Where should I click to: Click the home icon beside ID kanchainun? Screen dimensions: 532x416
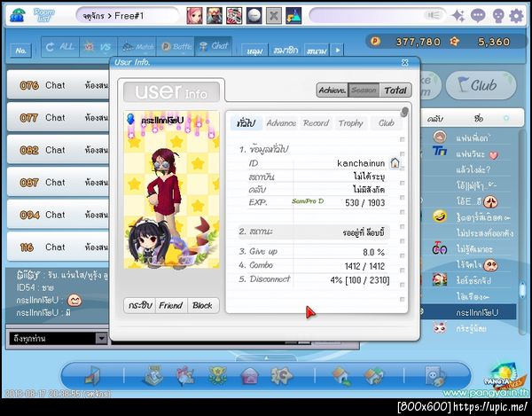[395, 163]
